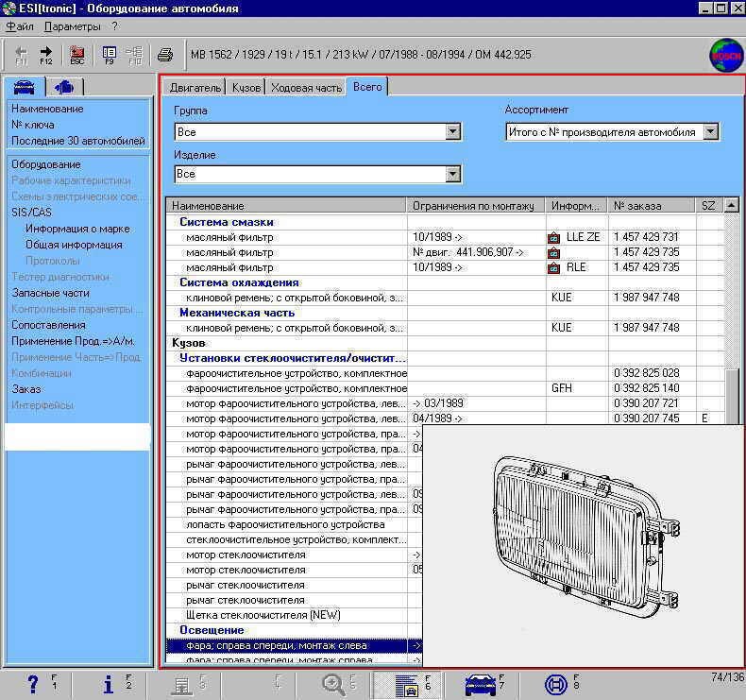Open the Изделие dropdown list
This screenshot has width=746, height=700.
point(452,175)
